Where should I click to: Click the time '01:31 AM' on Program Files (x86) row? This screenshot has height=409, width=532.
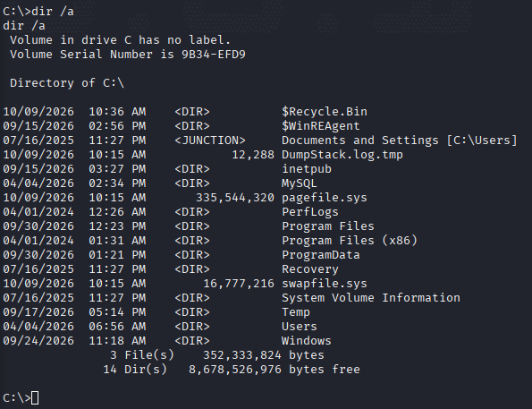pyautogui.click(x=117, y=241)
